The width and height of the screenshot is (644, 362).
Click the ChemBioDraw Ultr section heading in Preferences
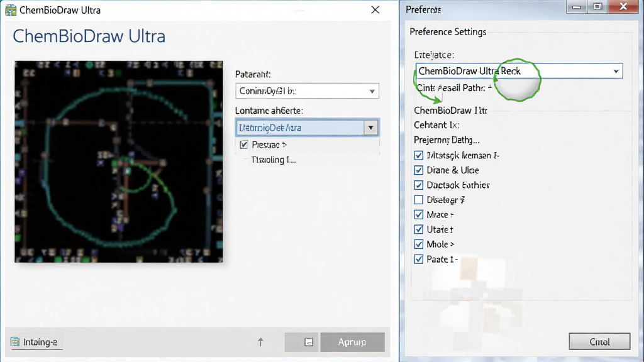point(450,111)
